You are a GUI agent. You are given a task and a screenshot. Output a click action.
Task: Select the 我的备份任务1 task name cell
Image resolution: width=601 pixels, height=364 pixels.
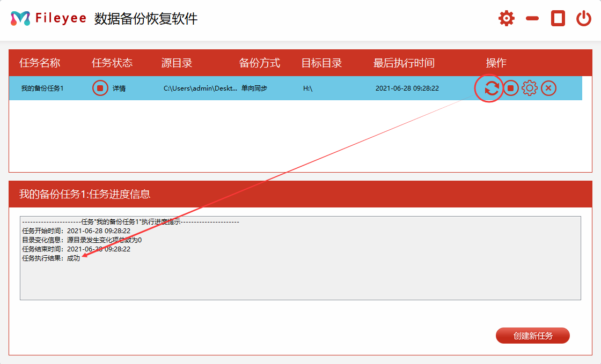(42, 88)
